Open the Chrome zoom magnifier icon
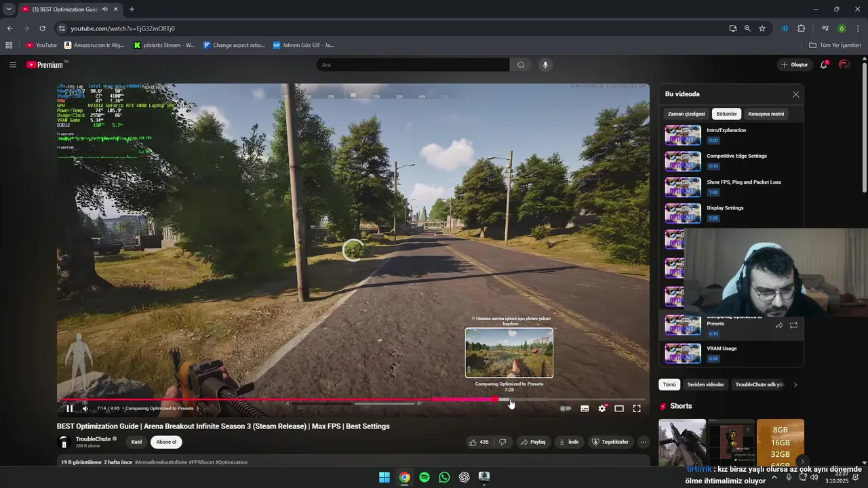868x488 pixels. coord(747,28)
